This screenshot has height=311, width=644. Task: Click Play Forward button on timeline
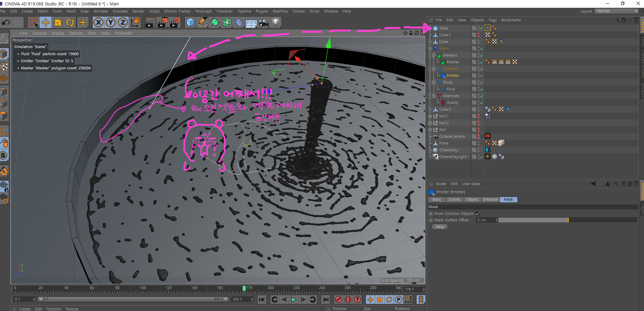(x=293, y=299)
